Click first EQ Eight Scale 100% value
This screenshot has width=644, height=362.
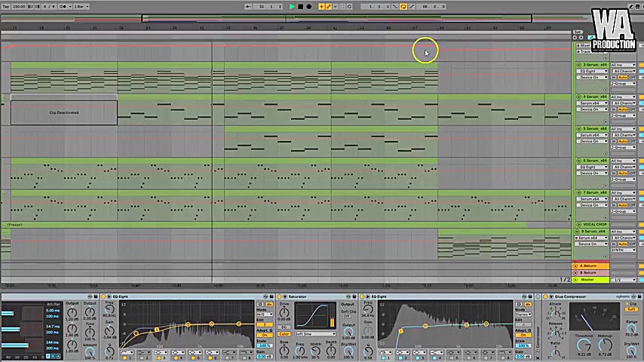click(x=265, y=346)
